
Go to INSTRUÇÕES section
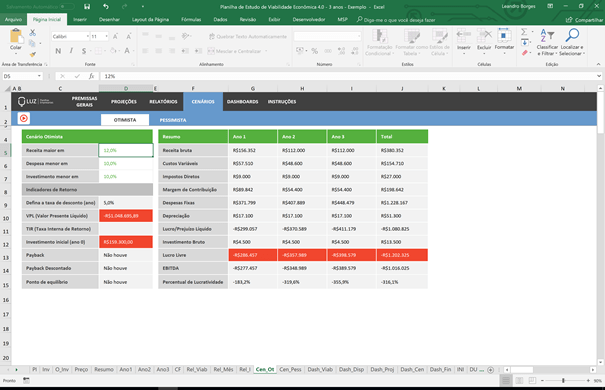click(x=282, y=102)
